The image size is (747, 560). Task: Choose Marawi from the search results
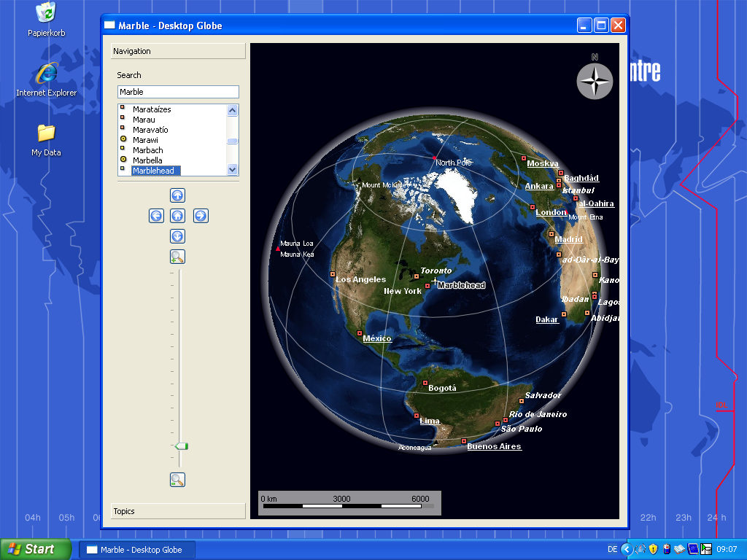coord(145,140)
